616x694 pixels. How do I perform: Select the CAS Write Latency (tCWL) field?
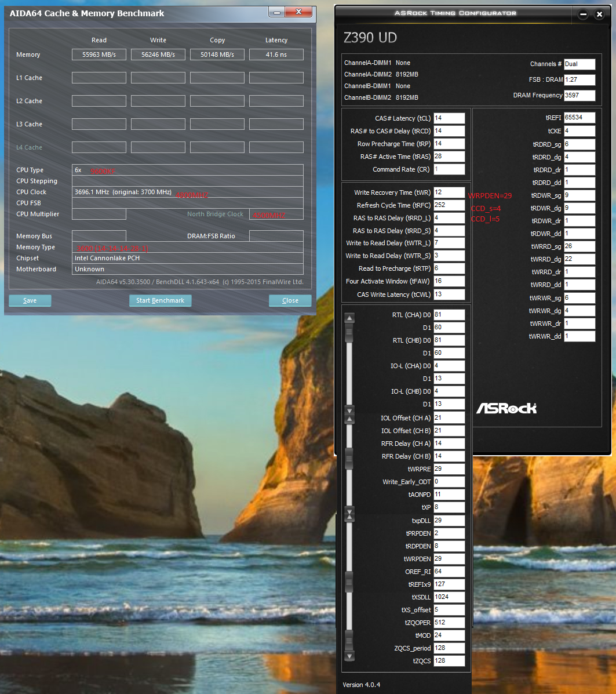tap(449, 295)
